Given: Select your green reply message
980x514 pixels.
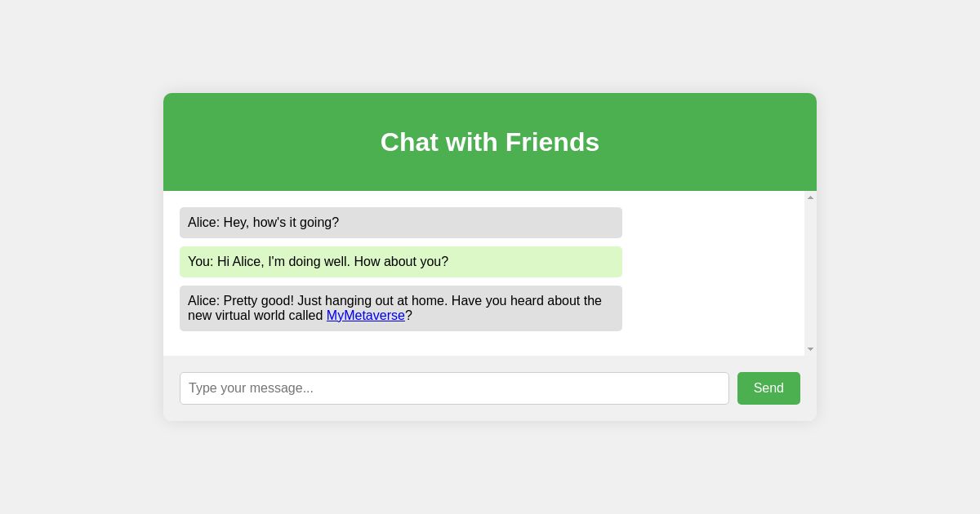Looking at the screenshot, I should coord(400,262).
